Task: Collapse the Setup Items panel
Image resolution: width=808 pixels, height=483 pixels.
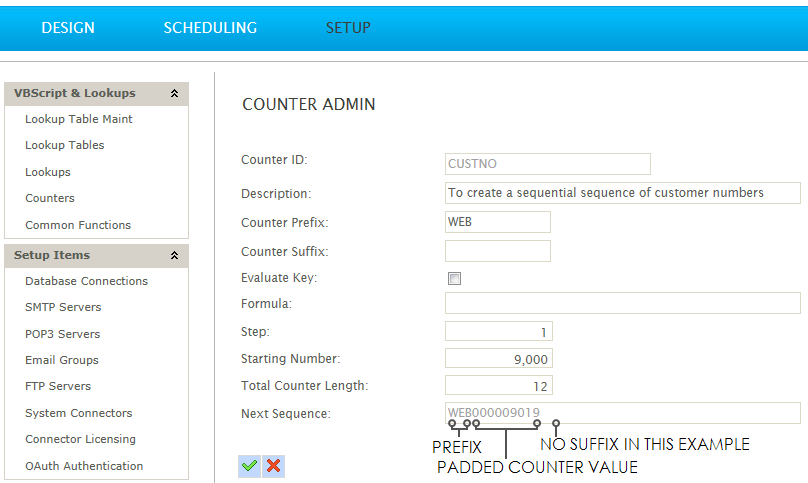Action: pos(174,255)
